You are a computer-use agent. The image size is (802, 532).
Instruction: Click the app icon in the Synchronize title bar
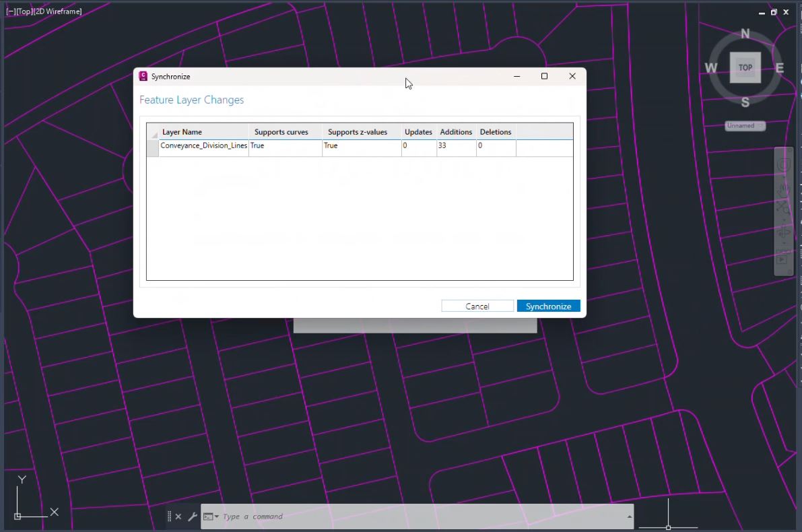pyautogui.click(x=143, y=76)
